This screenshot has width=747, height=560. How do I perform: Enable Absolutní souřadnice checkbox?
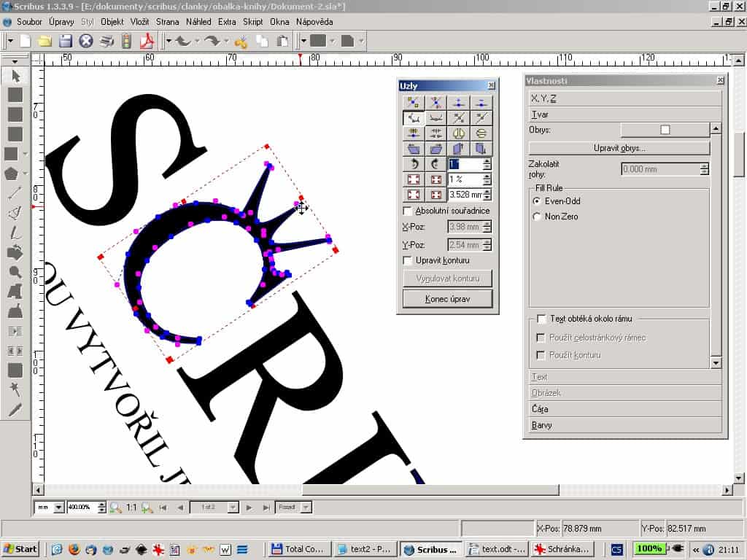[407, 211]
